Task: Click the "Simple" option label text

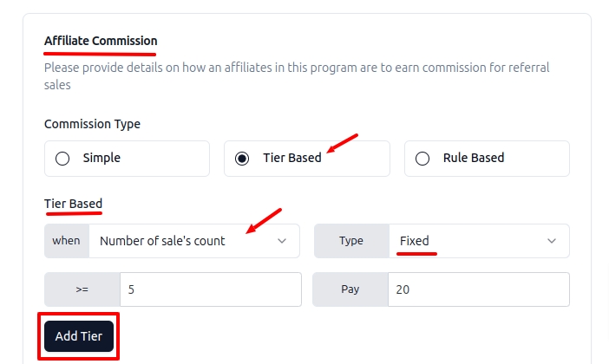Action: pyautogui.click(x=101, y=159)
